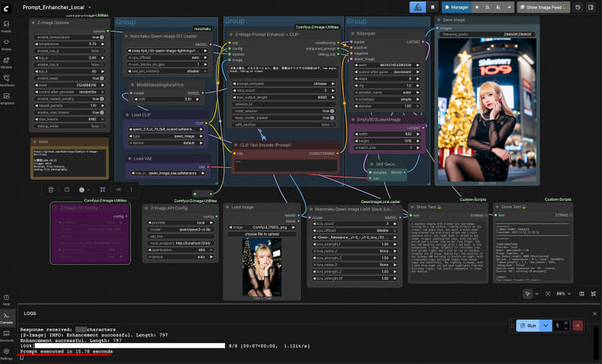Toggle enable_top_p switch
This screenshot has height=364, width=602.
(102, 50)
